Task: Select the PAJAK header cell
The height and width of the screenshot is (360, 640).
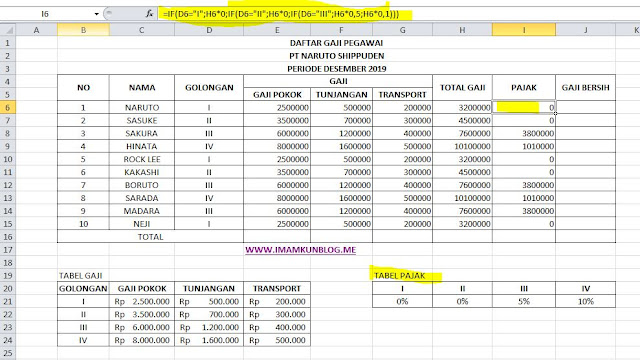Action: coord(524,87)
